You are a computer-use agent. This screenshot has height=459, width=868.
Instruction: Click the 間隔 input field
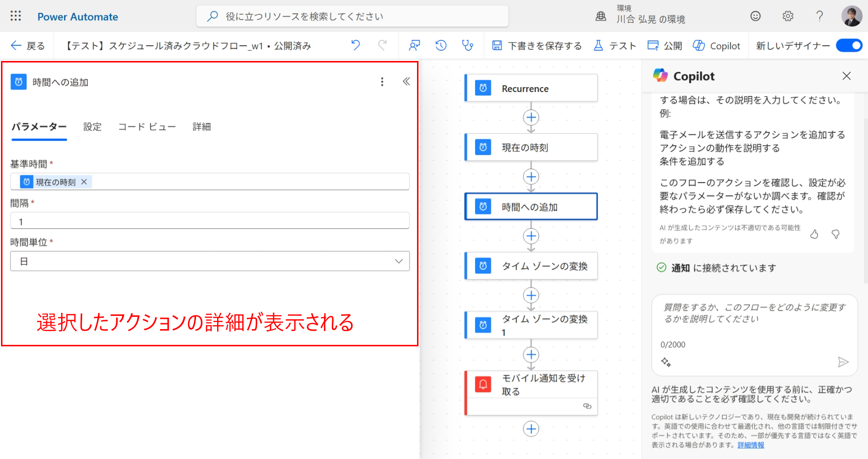coord(210,221)
